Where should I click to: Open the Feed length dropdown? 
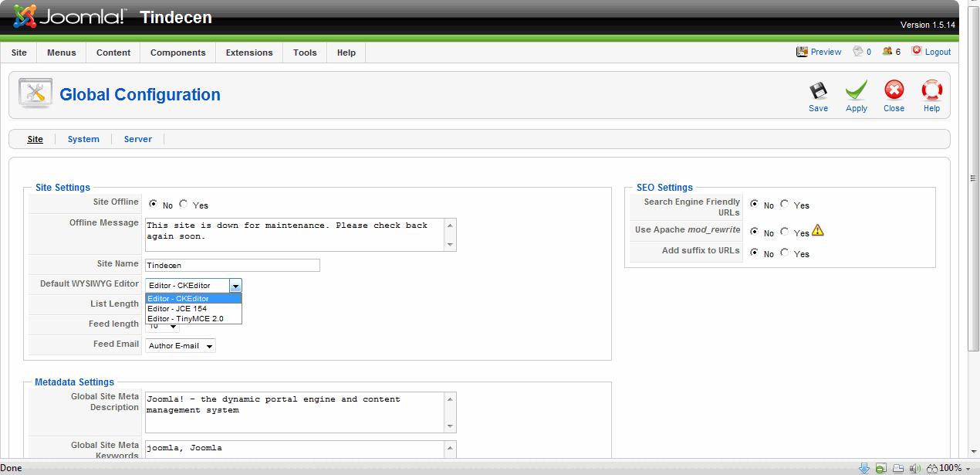(173, 327)
